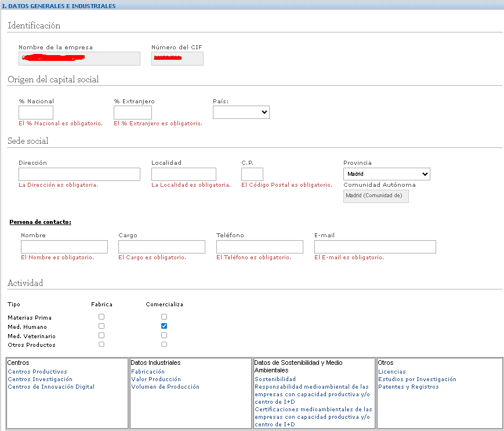The width and height of the screenshot is (504, 431).
Task: Navigate to Sostenibilidad section
Action: click(x=275, y=379)
